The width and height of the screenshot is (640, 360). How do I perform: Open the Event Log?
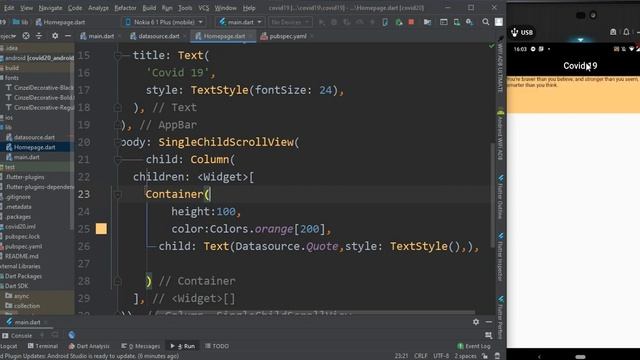point(474,346)
